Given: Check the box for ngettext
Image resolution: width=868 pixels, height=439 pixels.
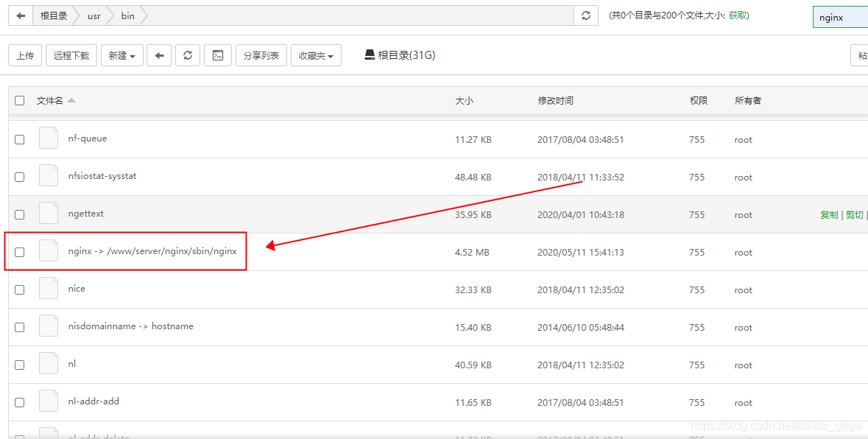Looking at the screenshot, I should coord(19,215).
